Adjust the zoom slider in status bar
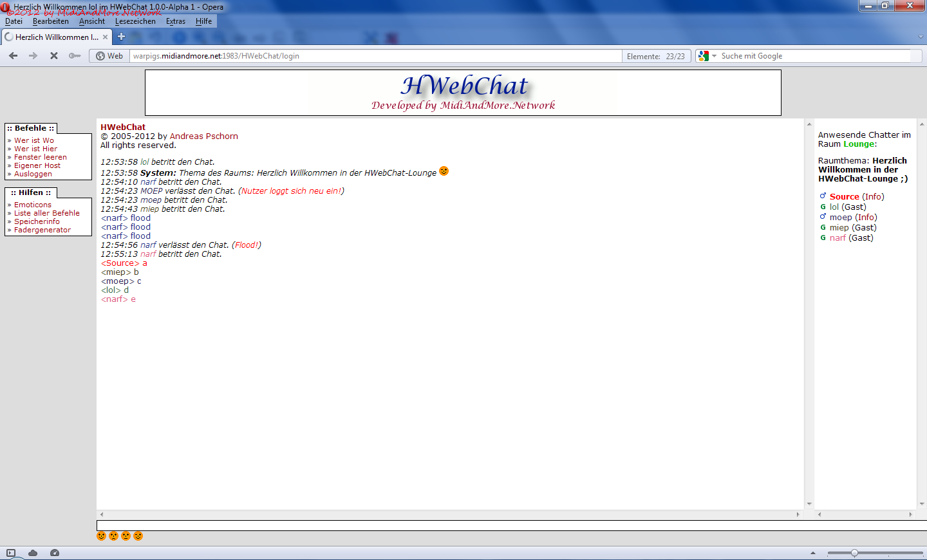The width and height of the screenshot is (927, 560). 854,553
